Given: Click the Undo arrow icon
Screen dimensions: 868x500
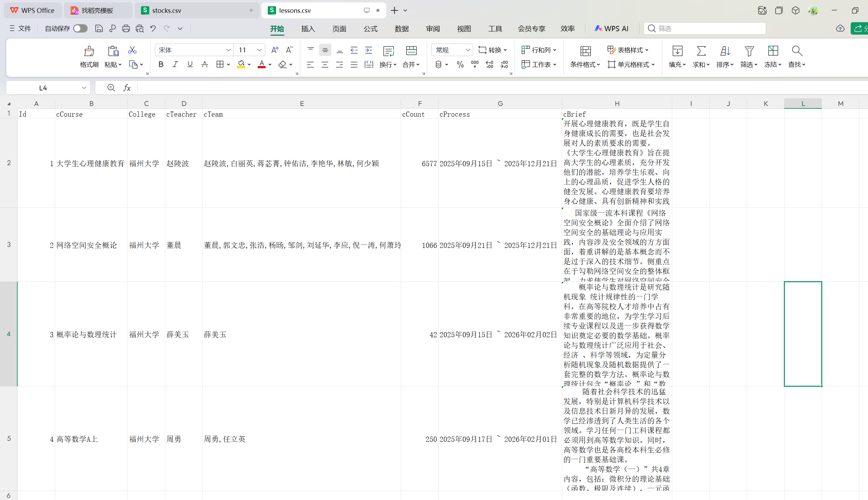Looking at the screenshot, I should click(x=153, y=29).
